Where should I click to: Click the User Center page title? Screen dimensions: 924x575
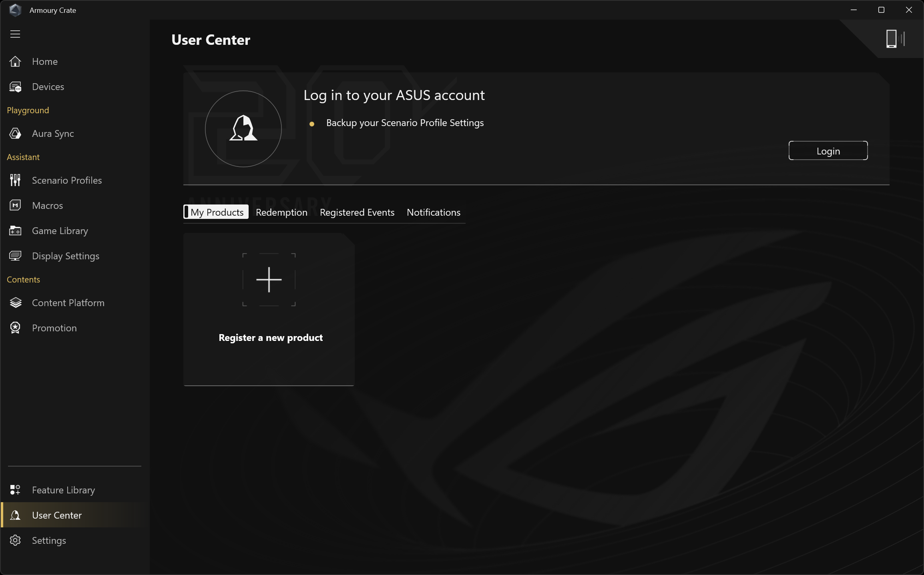coord(211,40)
